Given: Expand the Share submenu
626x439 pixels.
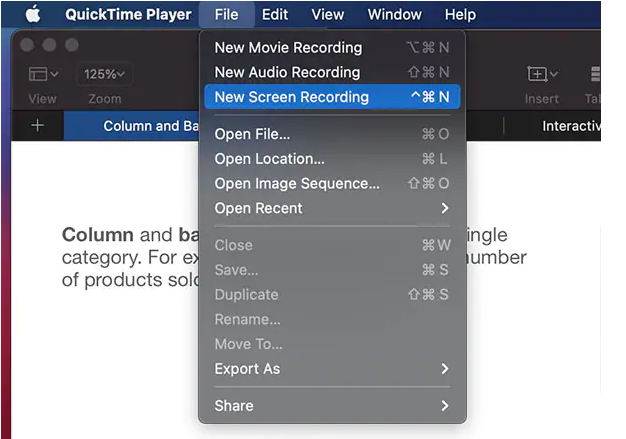Looking at the screenshot, I should (332, 405).
